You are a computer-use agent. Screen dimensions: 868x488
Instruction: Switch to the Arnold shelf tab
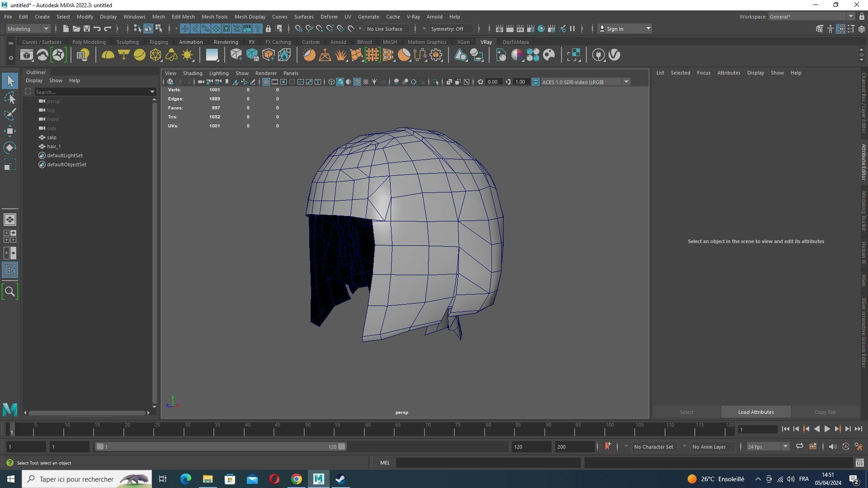338,42
